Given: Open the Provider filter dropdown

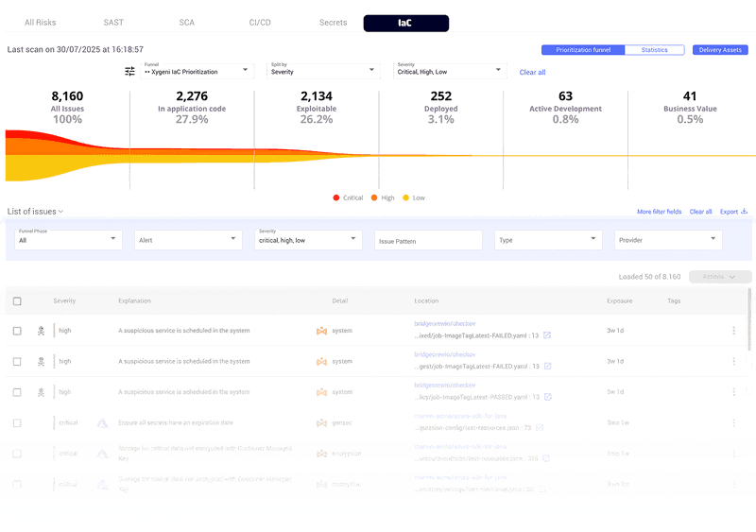Looking at the screenshot, I should (667, 240).
